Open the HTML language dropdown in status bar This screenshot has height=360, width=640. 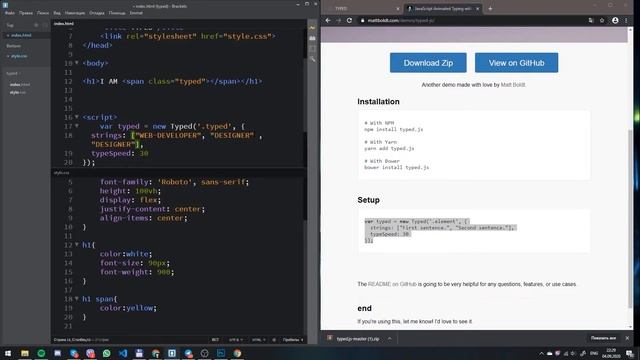pos(258,340)
